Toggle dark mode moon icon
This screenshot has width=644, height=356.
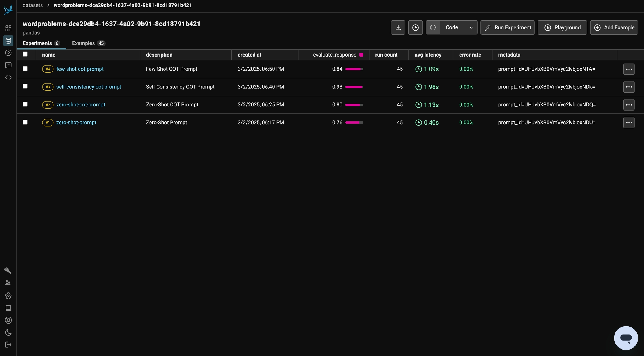[x=8, y=332]
